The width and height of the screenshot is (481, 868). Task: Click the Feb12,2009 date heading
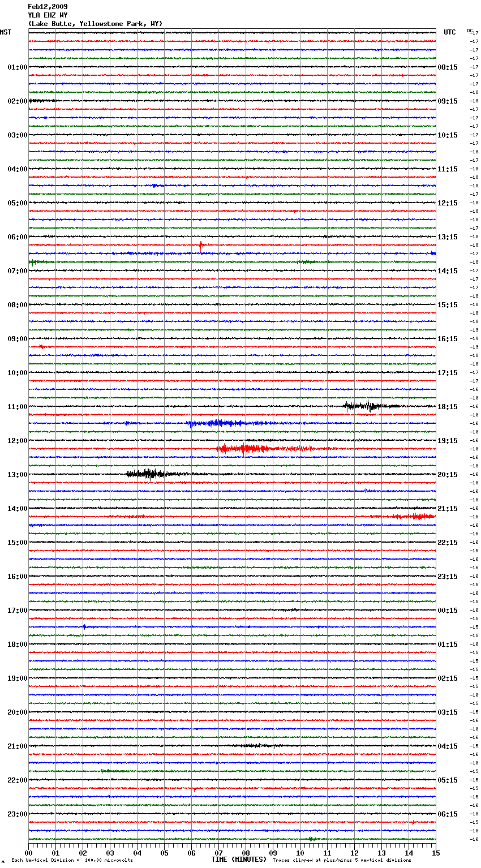(48, 7)
